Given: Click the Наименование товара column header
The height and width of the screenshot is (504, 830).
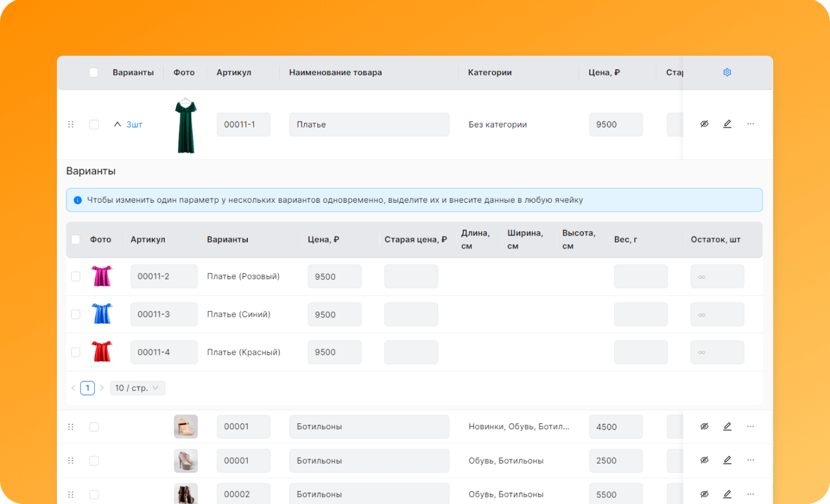Looking at the screenshot, I should [336, 72].
